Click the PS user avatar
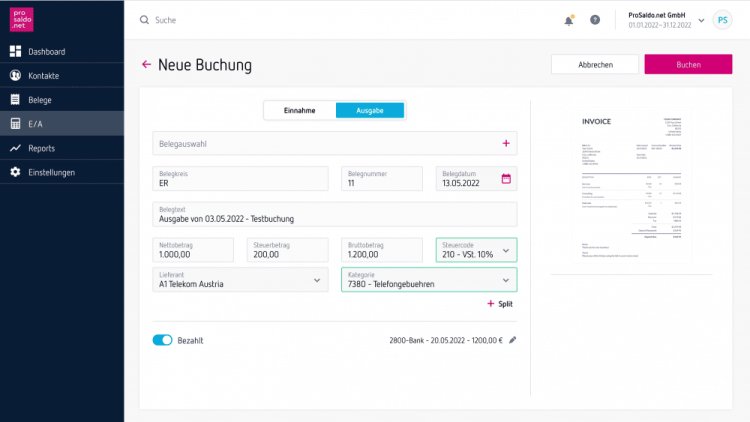The width and height of the screenshot is (750, 422). coord(722,20)
